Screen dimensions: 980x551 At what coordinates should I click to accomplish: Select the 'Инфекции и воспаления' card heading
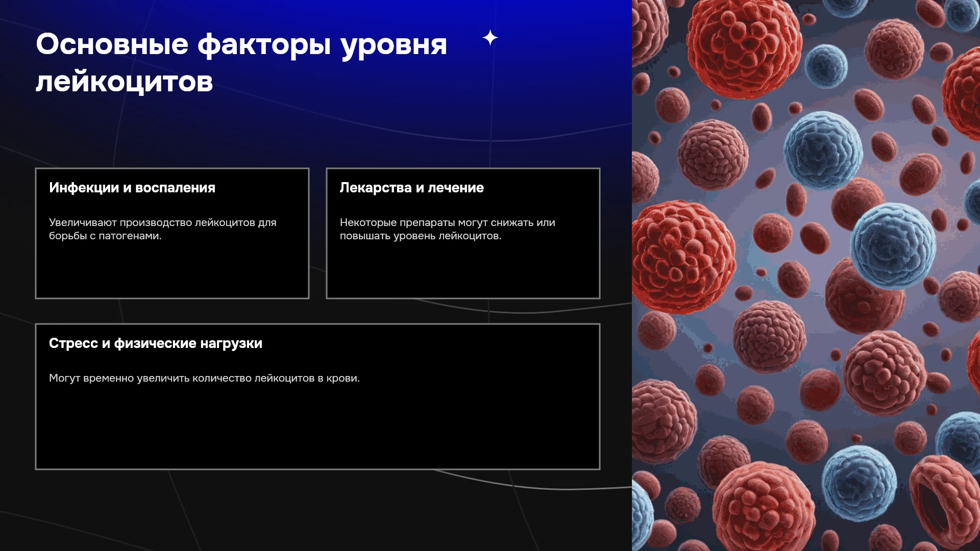132,188
